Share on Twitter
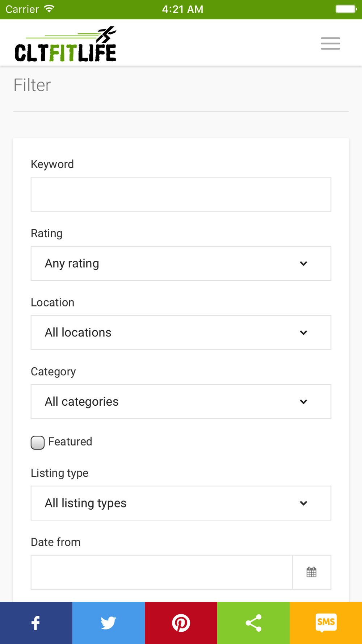The image size is (362, 644). 108,623
